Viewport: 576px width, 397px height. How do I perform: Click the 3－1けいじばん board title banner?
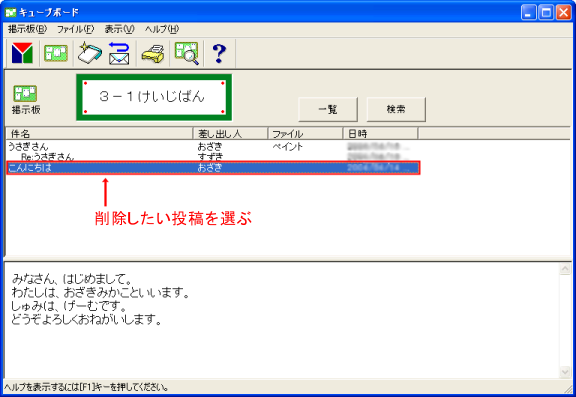[154, 97]
